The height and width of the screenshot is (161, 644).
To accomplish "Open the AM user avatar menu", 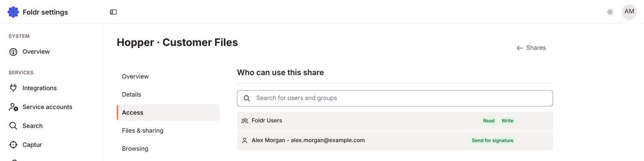I will click(x=629, y=12).
